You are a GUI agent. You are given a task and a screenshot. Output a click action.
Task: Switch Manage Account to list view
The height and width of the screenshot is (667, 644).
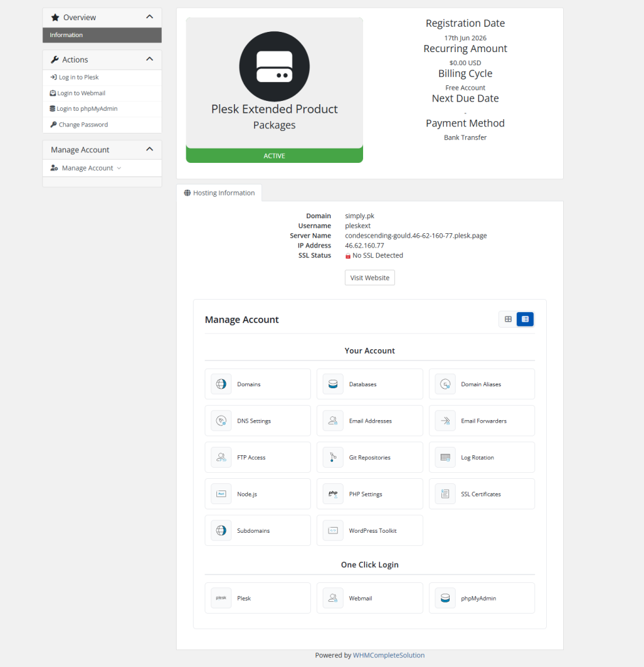tap(525, 319)
